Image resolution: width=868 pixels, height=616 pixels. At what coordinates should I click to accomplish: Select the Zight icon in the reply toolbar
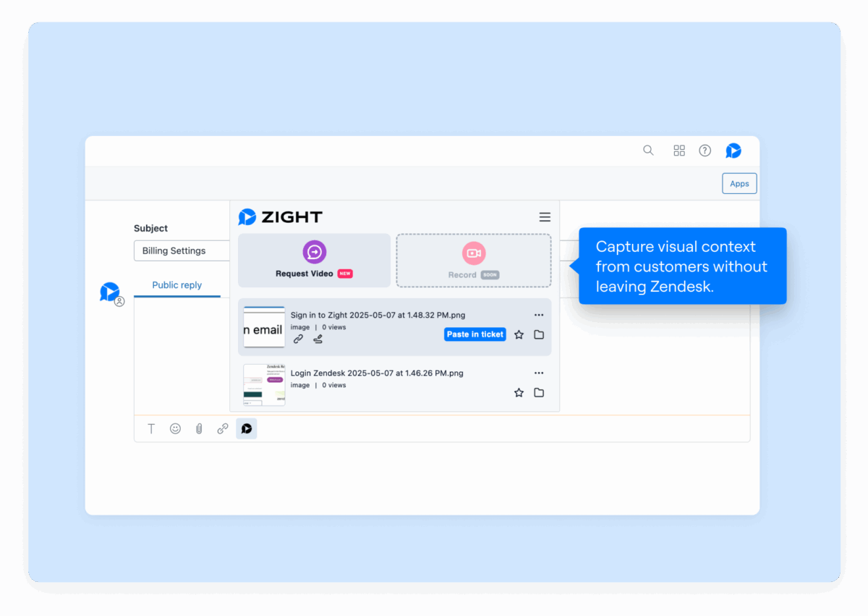click(246, 428)
